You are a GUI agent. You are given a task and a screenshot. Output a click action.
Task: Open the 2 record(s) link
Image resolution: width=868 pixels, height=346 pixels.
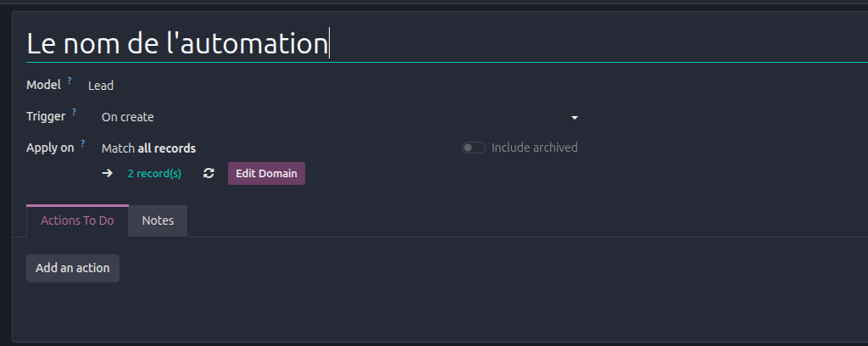click(154, 173)
